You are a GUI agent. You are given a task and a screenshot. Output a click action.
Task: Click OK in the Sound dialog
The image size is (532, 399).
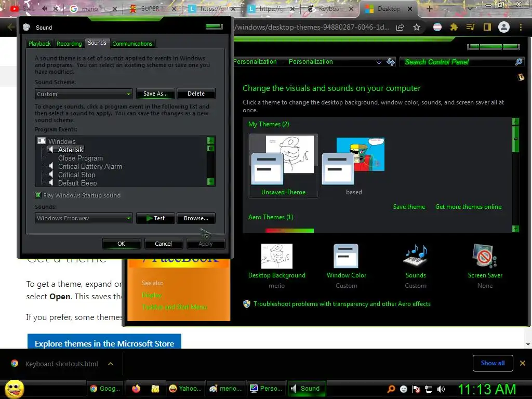[x=122, y=244]
